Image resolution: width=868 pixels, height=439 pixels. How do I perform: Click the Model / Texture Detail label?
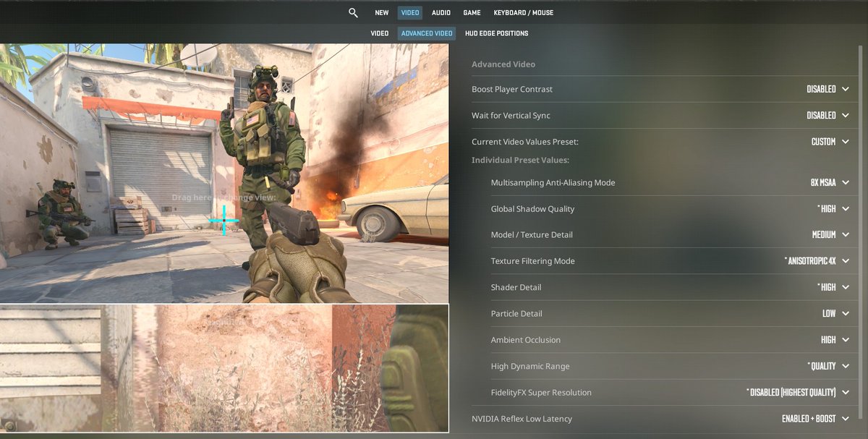532,235
